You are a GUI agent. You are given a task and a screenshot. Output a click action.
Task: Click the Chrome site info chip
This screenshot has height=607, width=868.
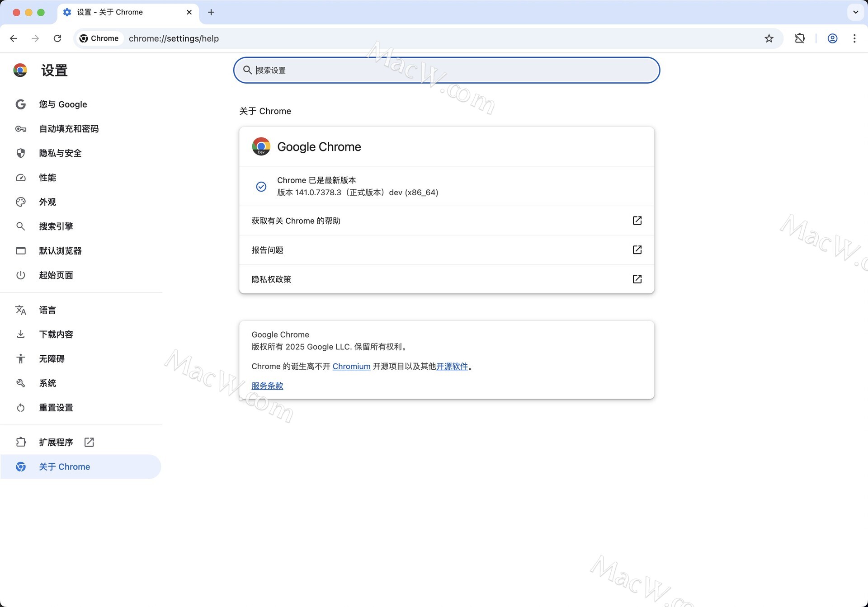point(99,38)
